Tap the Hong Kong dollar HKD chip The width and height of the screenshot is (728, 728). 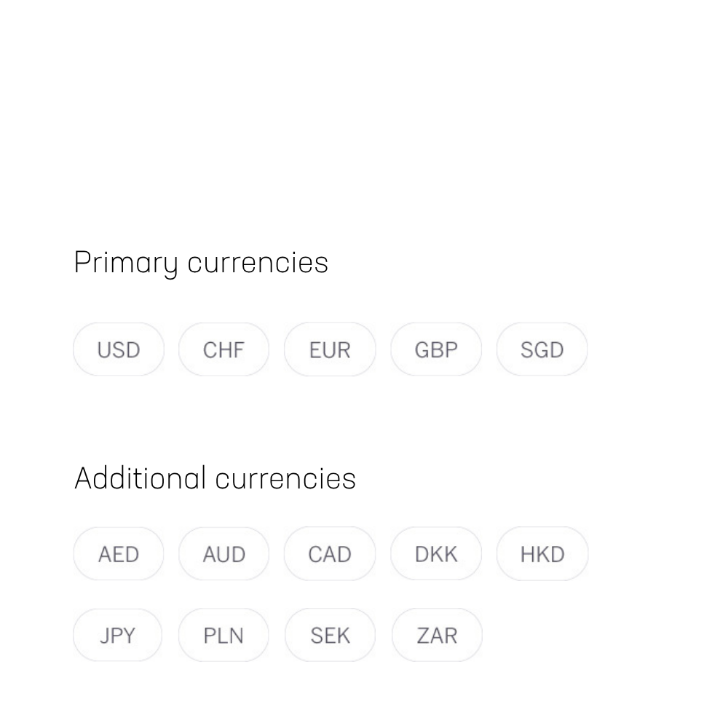click(542, 553)
